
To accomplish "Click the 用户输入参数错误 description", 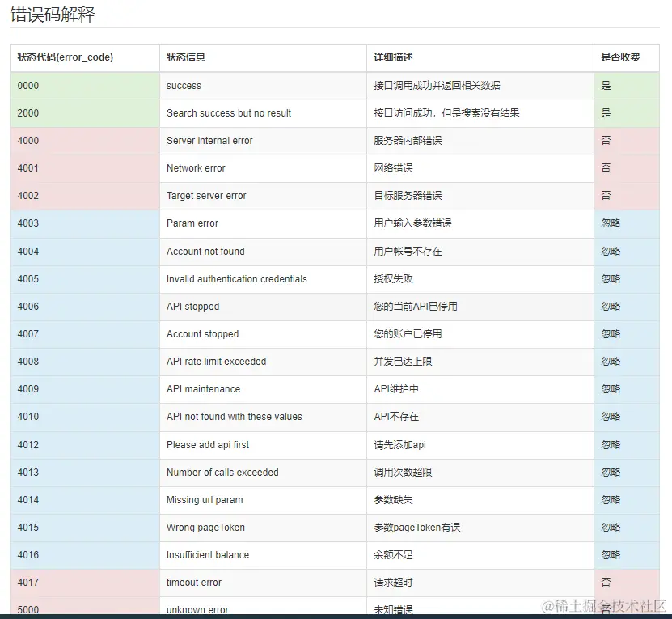I will 412,223.
